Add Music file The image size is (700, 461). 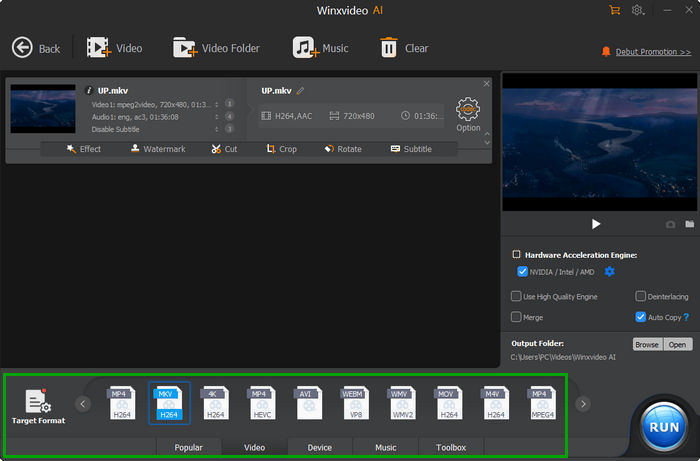[320, 48]
